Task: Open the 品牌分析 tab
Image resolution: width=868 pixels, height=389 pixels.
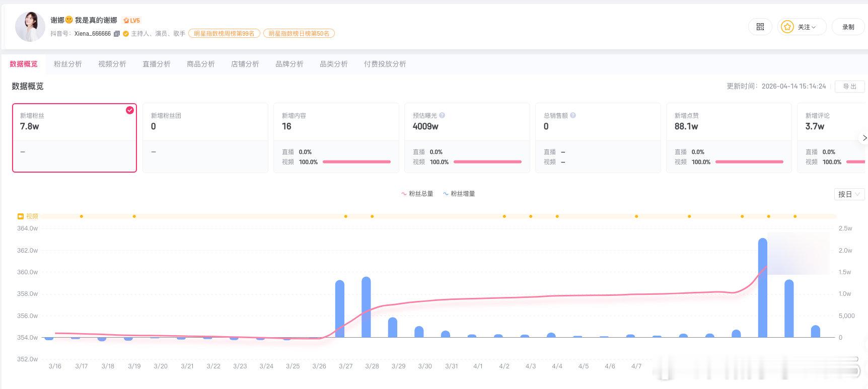Action: pos(290,64)
